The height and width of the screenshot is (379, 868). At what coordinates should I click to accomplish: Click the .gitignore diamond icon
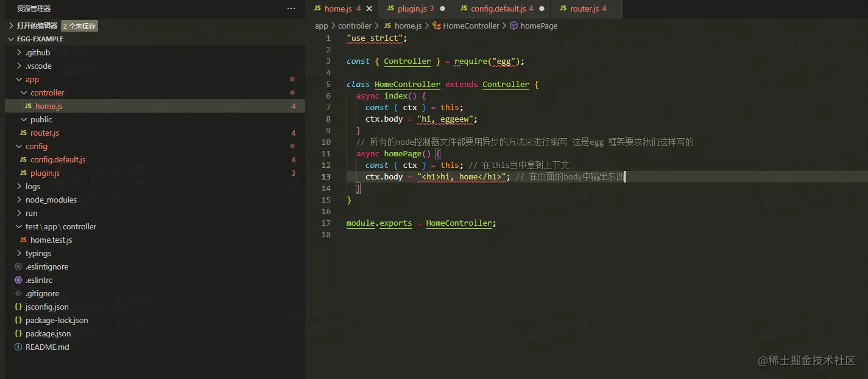pos(18,293)
